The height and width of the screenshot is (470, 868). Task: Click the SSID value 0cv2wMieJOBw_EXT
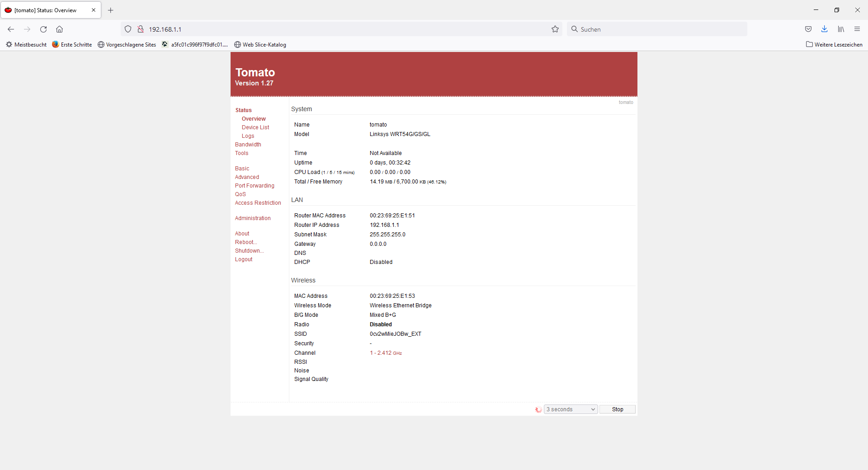pyautogui.click(x=396, y=334)
